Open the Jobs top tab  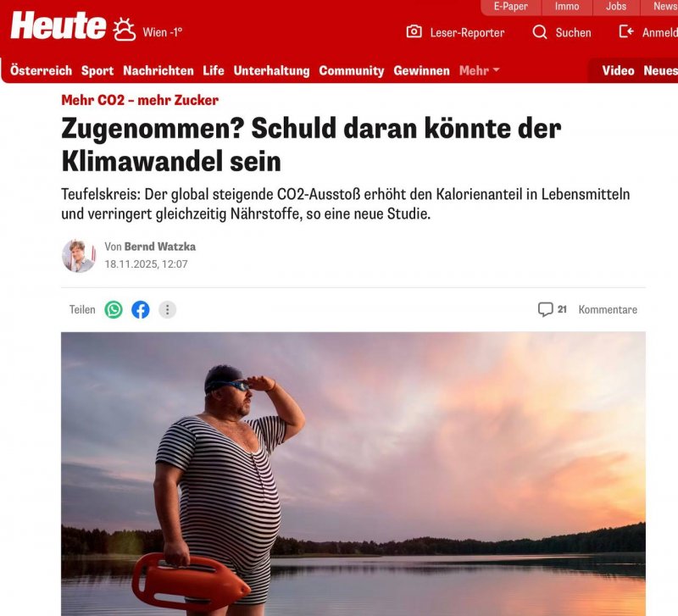pyautogui.click(x=616, y=7)
